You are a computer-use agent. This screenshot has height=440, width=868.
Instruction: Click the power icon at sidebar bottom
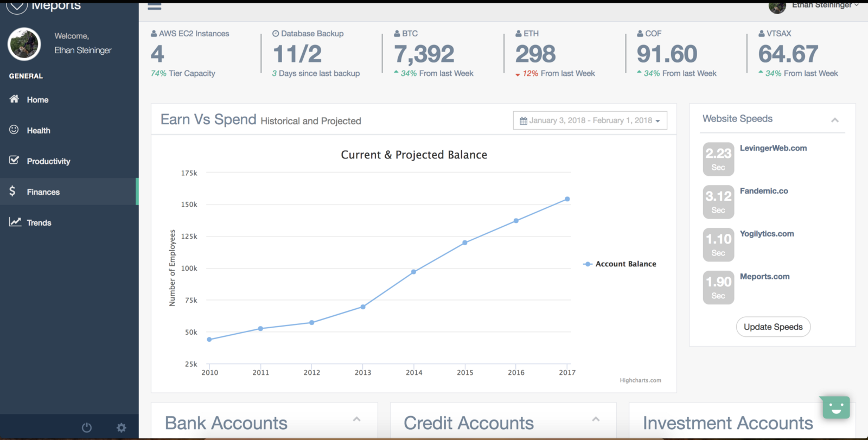[87, 428]
